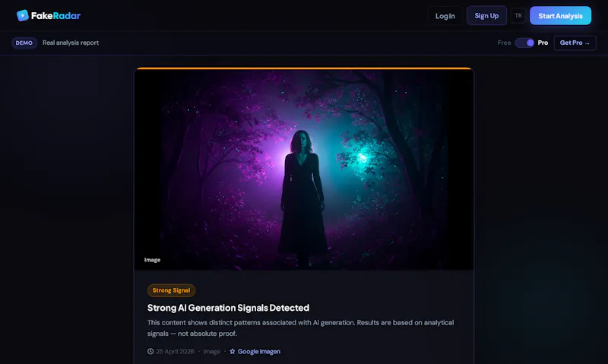The image size is (608, 364).
Task: Click the star icon before Google Imagen
Action: (x=233, y=351)
